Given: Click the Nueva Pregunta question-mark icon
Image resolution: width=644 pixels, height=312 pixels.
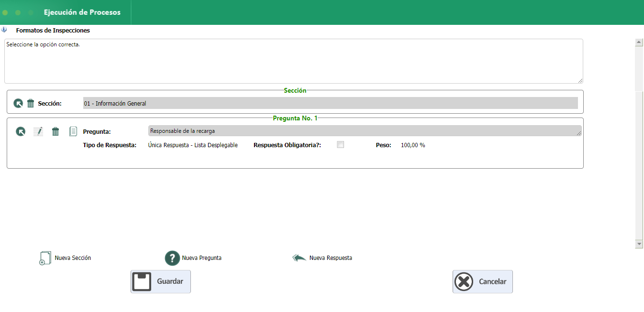Looking at the screenshot, I should (x=172, y=258).
